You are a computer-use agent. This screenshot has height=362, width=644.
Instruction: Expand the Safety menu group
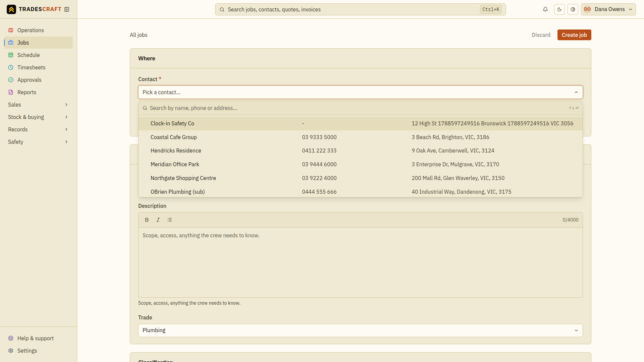click(38, 142)
